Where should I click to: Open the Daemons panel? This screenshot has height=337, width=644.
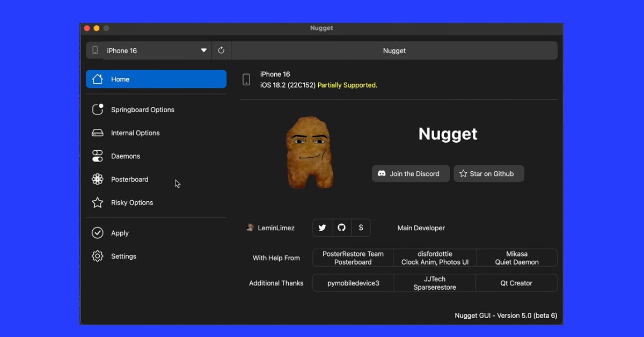(x=126, y=156)
